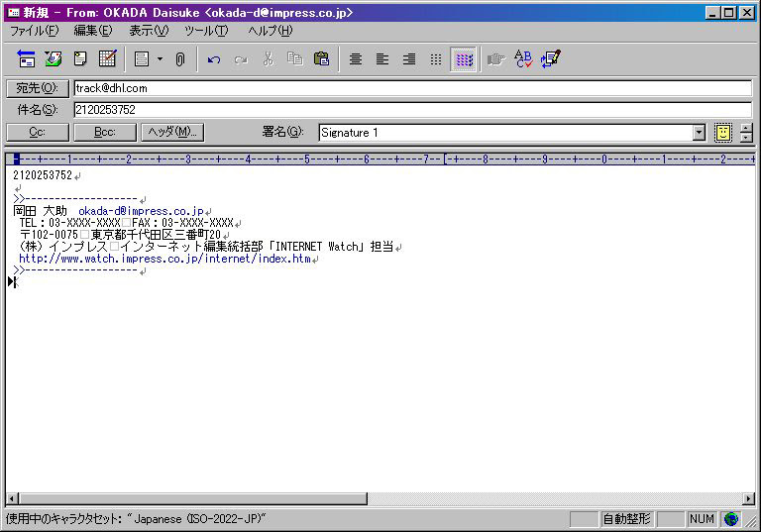761x532 pixels.
Task: Click the character set status text
Action: [136, 519]
